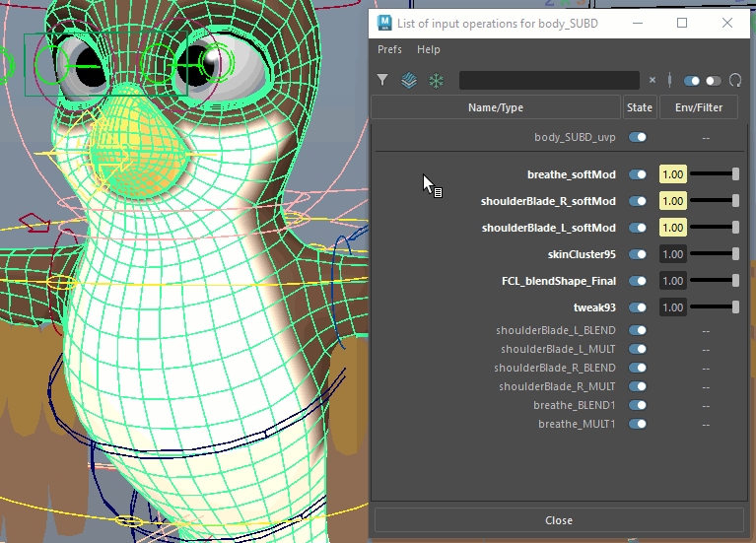756x543 pixels.
Task: Select the shoulderBlade_R_BLEND entry name
Action: click(x=555, y=368)
